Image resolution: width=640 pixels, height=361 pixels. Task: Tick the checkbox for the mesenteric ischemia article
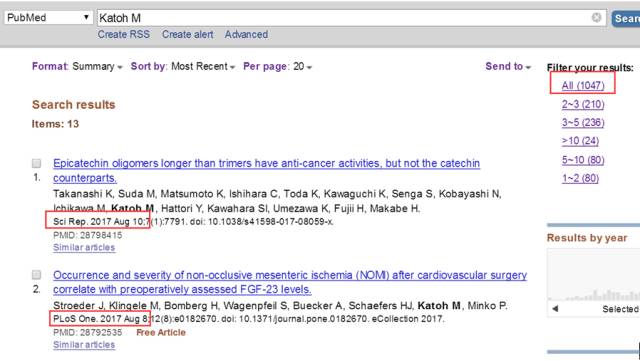36,275
